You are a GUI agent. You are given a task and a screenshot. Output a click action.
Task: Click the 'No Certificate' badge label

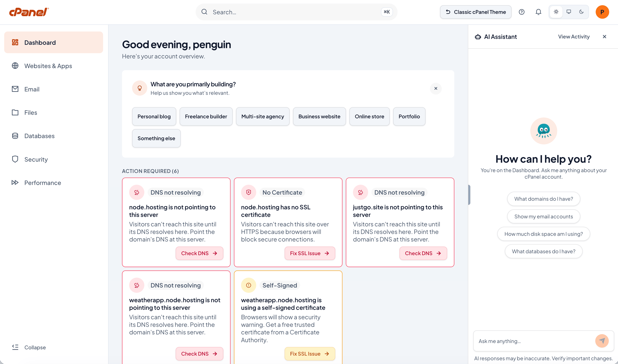tap(282, 192)
